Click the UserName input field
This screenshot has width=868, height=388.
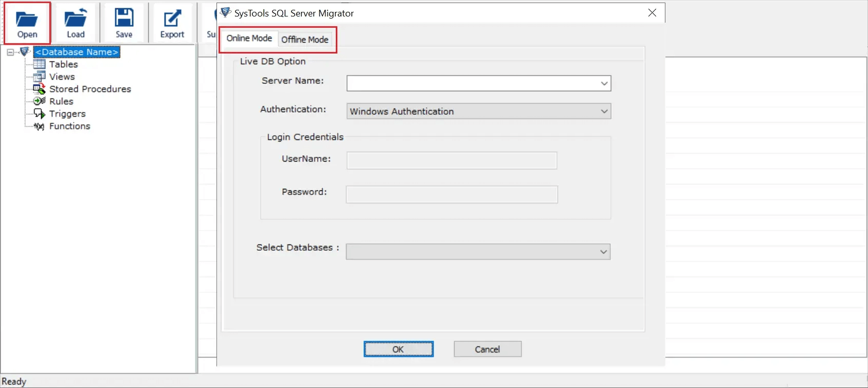click(451, 161)
